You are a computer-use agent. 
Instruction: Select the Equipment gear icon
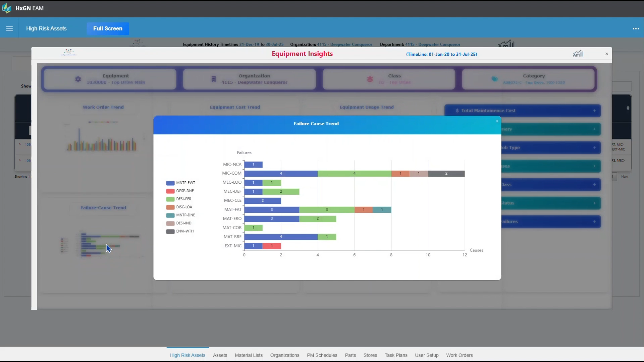tap(78, 79)
